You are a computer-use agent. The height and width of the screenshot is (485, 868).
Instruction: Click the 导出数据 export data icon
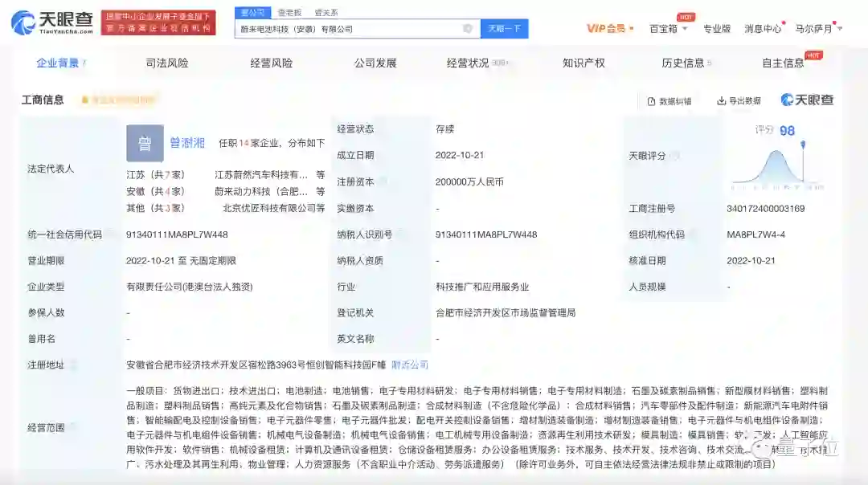pyautogui.click(x=721, y=100)
